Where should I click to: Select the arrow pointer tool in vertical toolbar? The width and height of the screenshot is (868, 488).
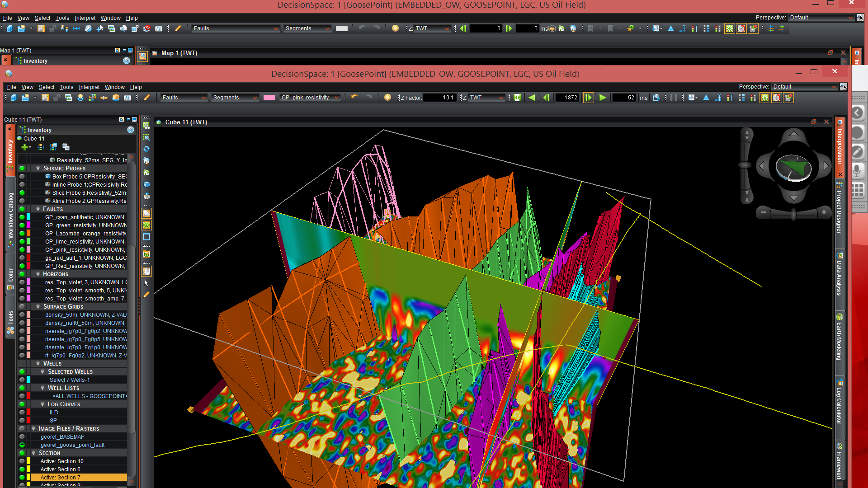146,283
